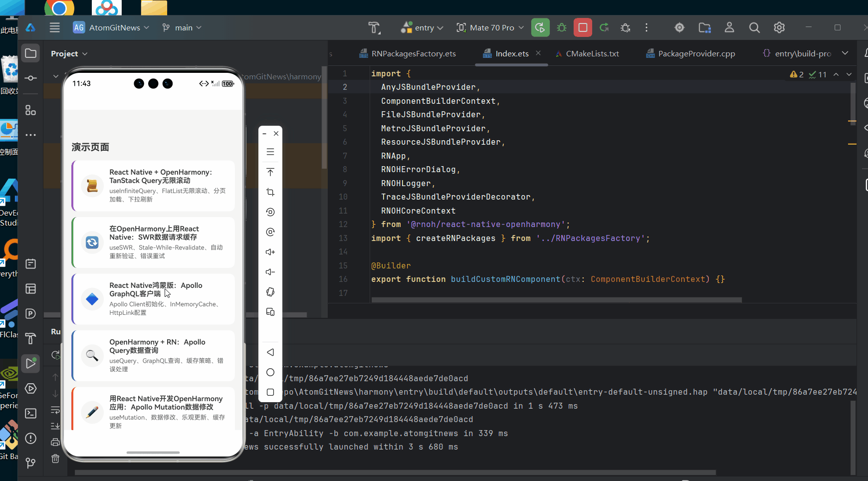Open the Run tool window
This screenshot has width=868, height=481.
(x=30, y=363)
